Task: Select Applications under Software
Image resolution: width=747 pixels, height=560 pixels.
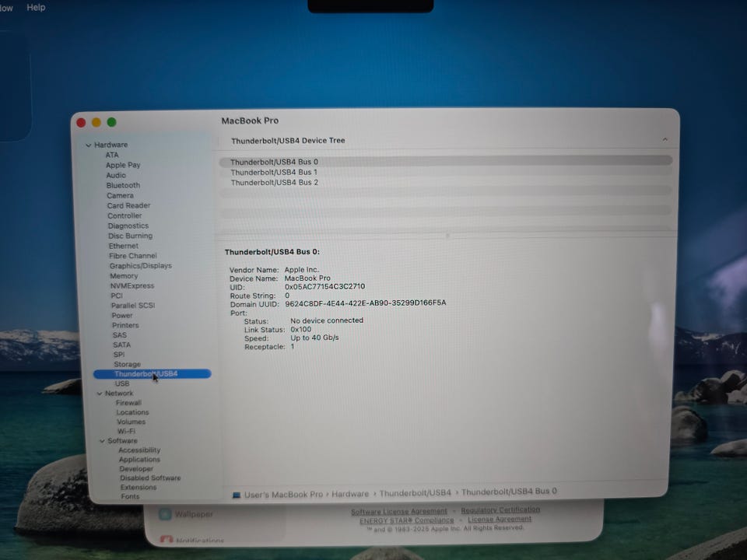Action: pyautogui.click(x=139, y=460)
